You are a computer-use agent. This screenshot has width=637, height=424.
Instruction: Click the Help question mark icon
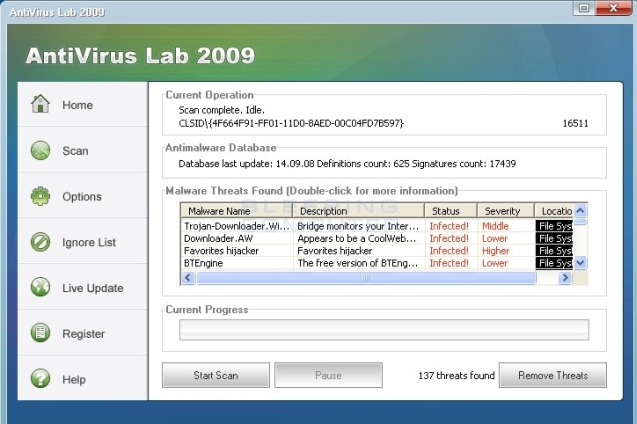tap(41, 378)
